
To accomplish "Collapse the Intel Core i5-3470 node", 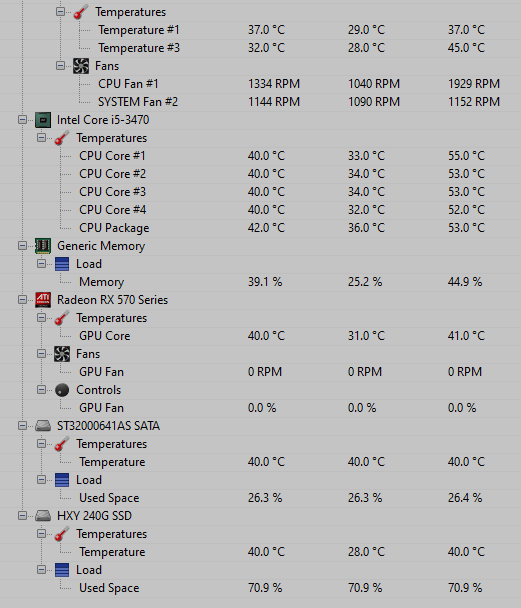I will click(22, 120).
